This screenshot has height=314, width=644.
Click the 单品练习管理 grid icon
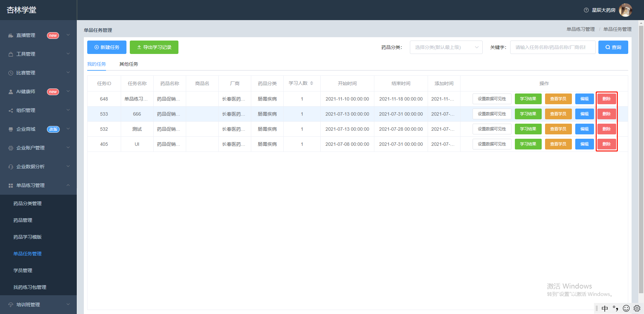11,186
